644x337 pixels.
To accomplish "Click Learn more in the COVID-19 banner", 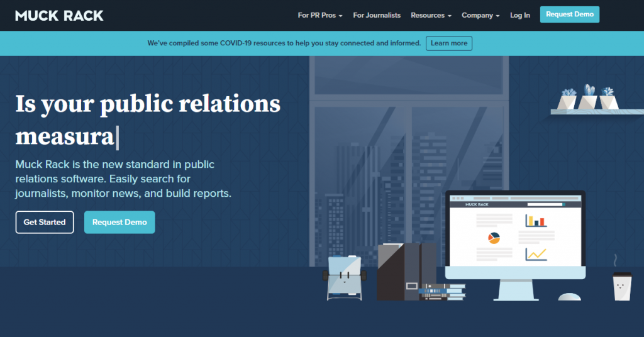I will 449,43.
